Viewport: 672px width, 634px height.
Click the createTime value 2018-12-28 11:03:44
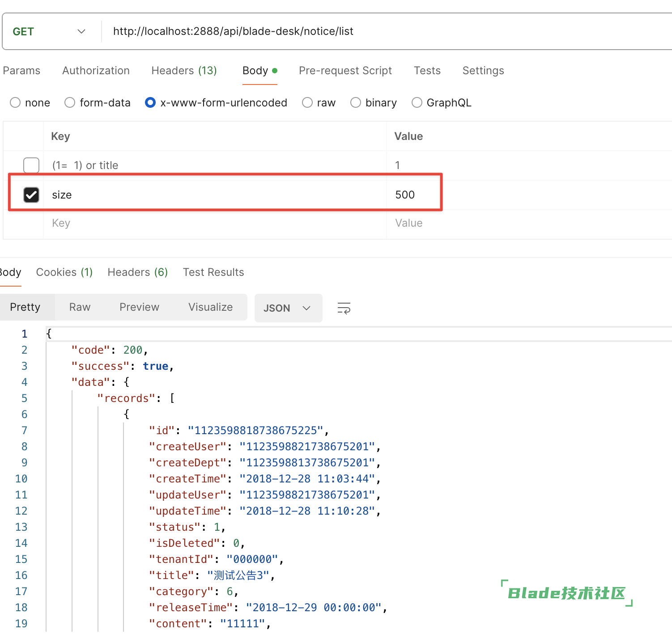click(307, 479)
